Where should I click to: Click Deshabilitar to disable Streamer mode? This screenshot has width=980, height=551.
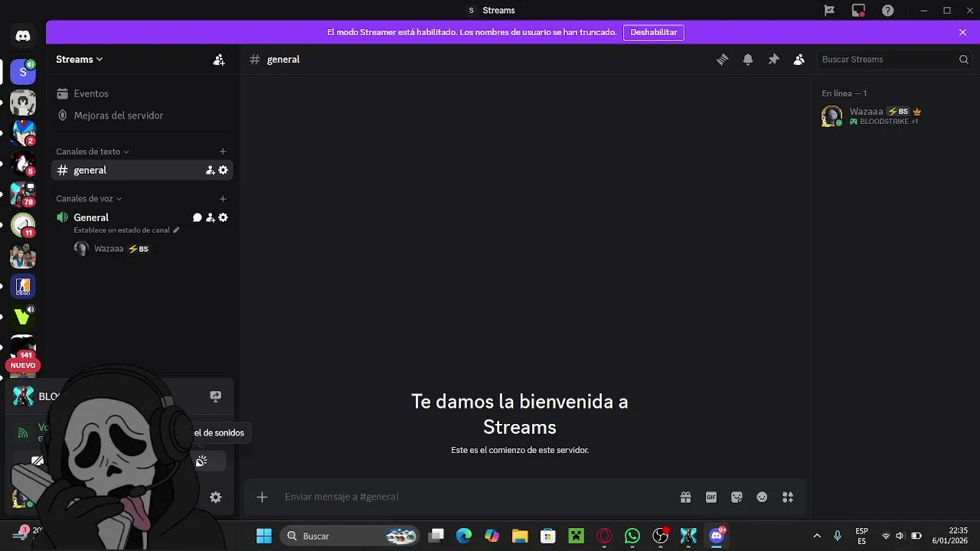(x=653, y=33)
